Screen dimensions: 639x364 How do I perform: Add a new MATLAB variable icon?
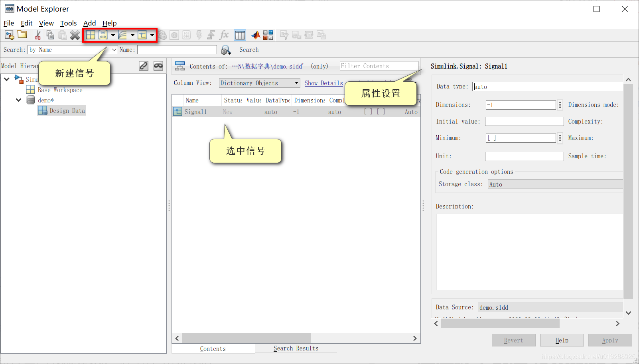[x=91, y=35]
